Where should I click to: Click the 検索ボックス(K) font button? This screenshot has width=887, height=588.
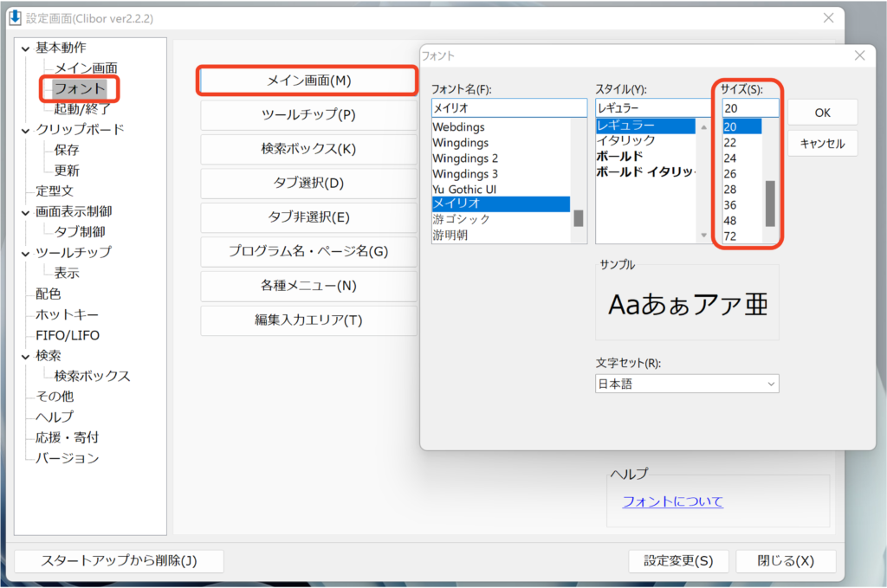(x=308, y=148)
